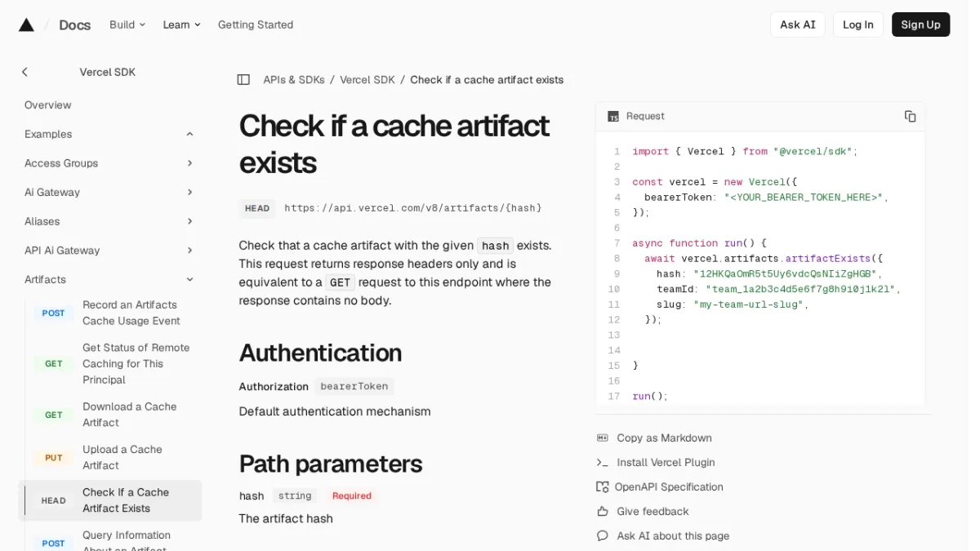Click the Ask AI button
The width and height of the screenshot is (980, 551).
pyautogui.click(x=797, y=24)
